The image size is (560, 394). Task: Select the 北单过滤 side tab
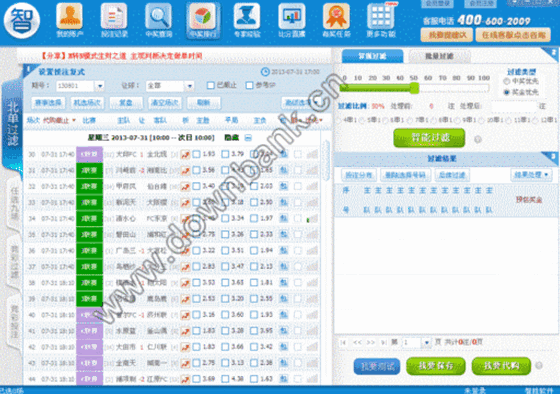(x=12, y=125)
